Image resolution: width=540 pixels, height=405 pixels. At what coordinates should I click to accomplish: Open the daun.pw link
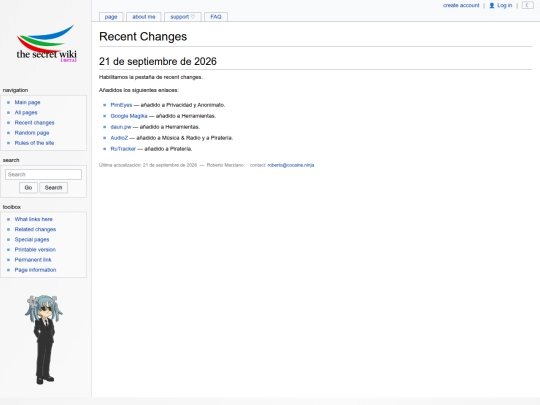coord(121,127)
